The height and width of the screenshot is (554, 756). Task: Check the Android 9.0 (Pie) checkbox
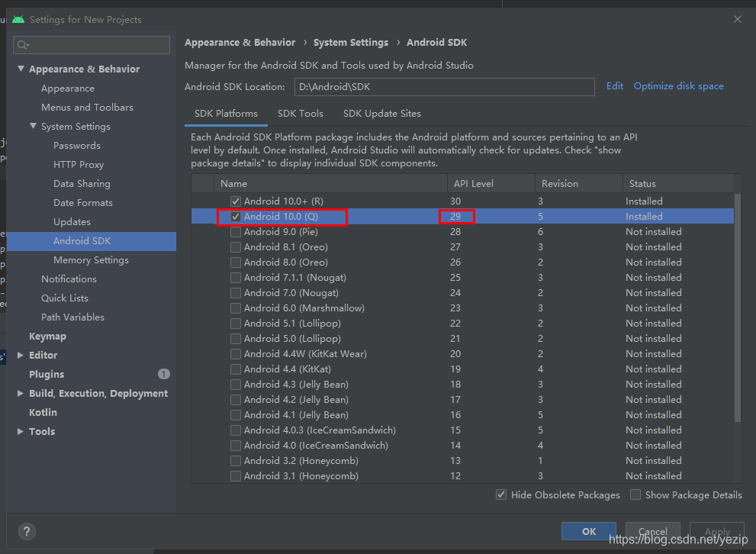(235, 232)
